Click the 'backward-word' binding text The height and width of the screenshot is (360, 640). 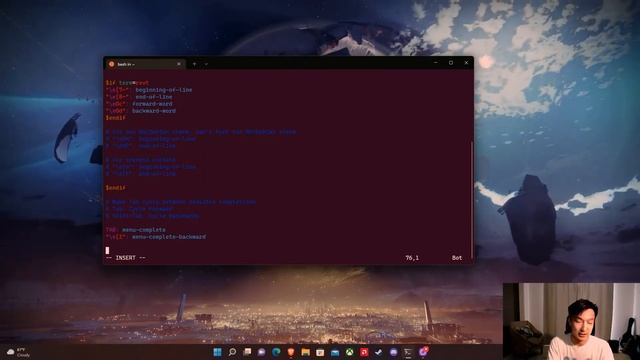tap(154, 111)
